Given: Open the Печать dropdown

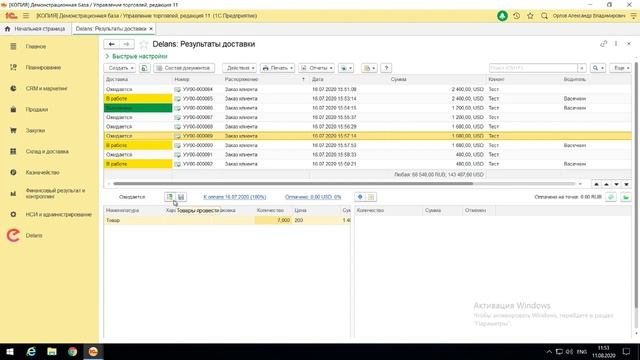Looking at the screenshot, I should tap(278, 68).
